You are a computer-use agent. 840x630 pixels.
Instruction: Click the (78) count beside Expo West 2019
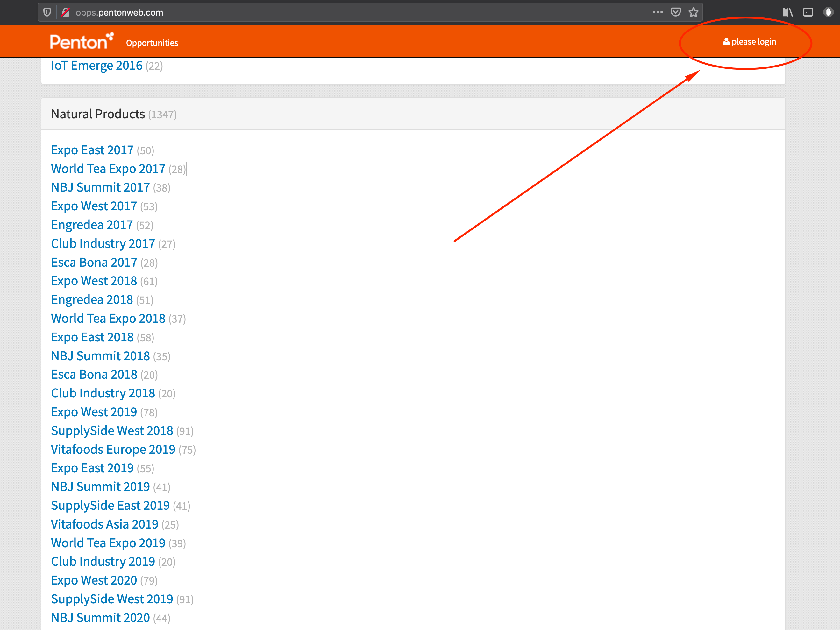(149, 413)
